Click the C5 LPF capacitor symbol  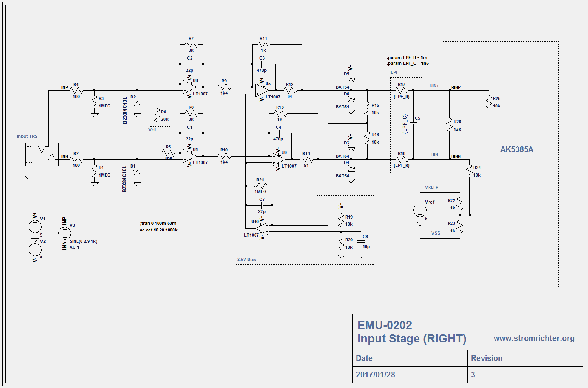[x=413, y=123]
